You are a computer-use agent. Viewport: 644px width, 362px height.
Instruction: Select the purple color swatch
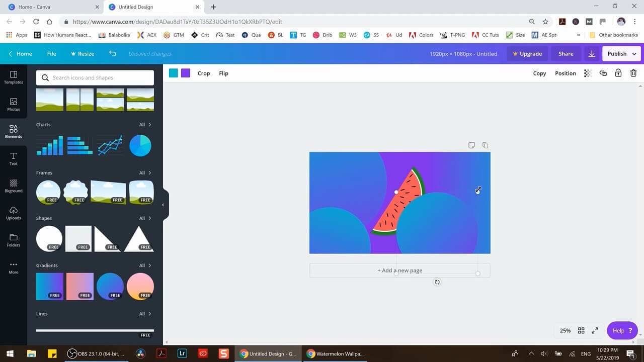pos(186,73)
